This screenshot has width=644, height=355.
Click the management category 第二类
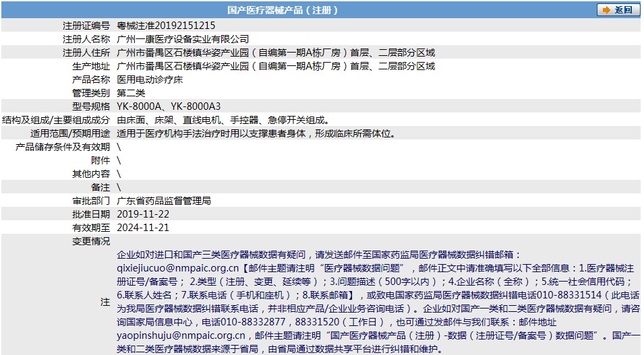click(131, 93)
